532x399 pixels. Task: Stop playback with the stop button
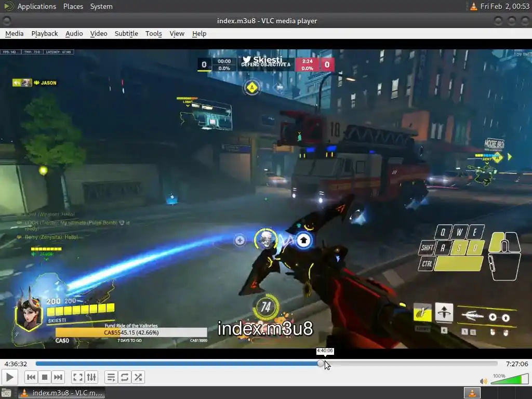click(45, 377)
